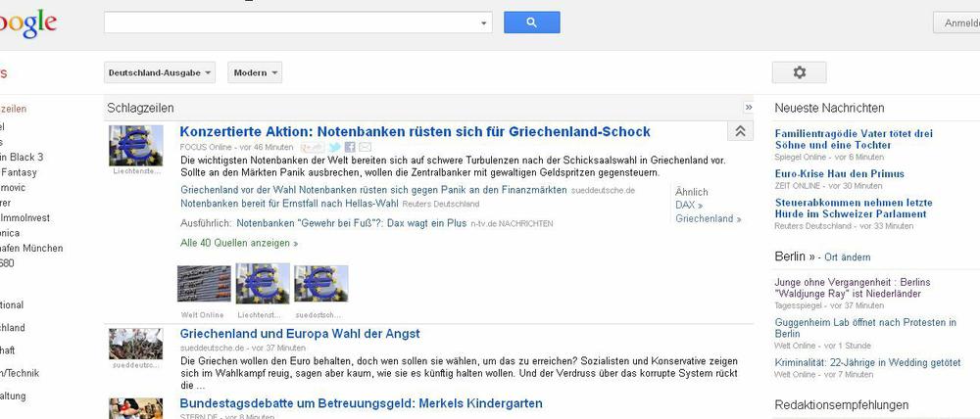Open sueddeutsche link Griechenland vor der Wahl
The height and width of the screenshot is (419, 980).
(373, 190)
